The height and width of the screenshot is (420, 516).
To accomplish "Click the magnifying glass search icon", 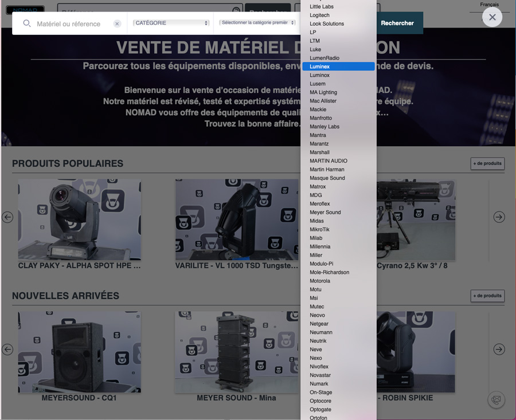I will [x=26, y=23].
